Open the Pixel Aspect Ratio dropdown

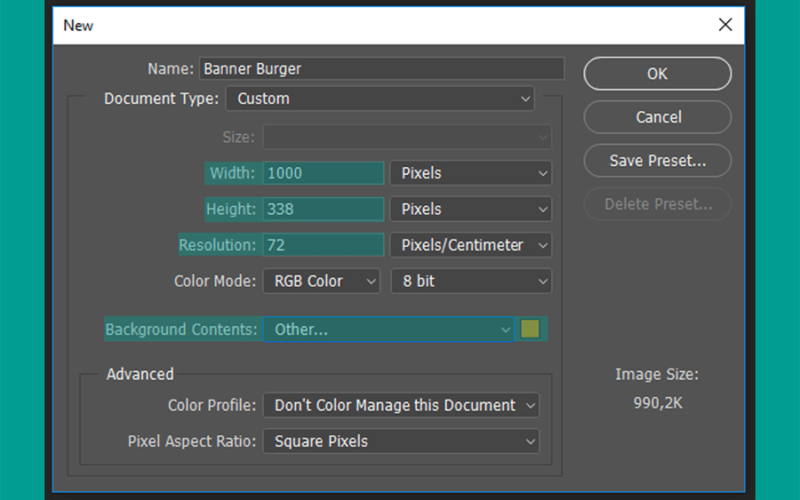(x=401, y=441)
